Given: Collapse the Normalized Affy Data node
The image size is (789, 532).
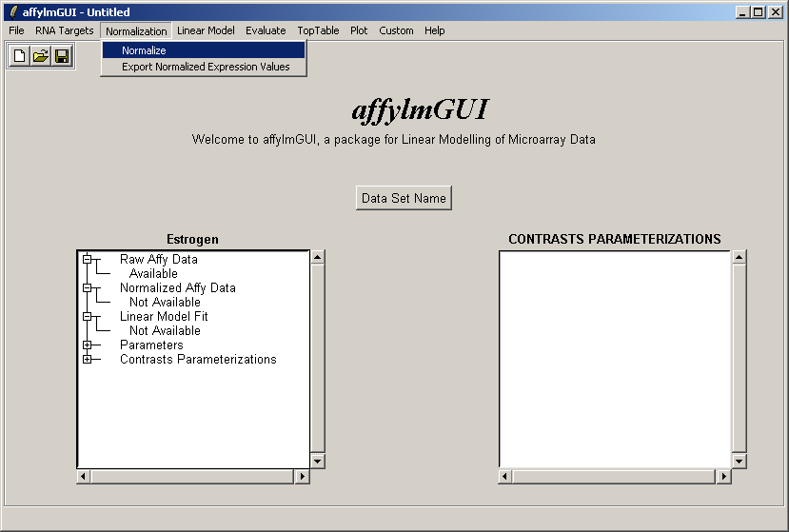Looking at the screenshot, I should click(87, 287).
